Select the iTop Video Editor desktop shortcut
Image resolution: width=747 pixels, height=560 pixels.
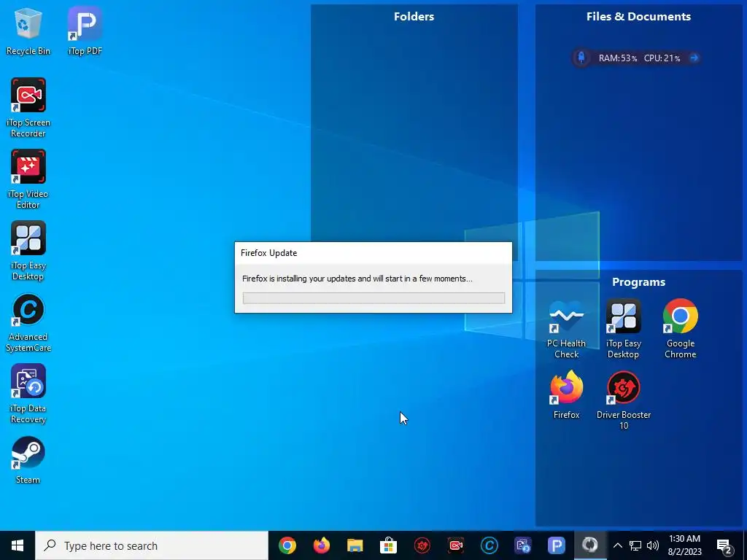click(x=28, y=179)
